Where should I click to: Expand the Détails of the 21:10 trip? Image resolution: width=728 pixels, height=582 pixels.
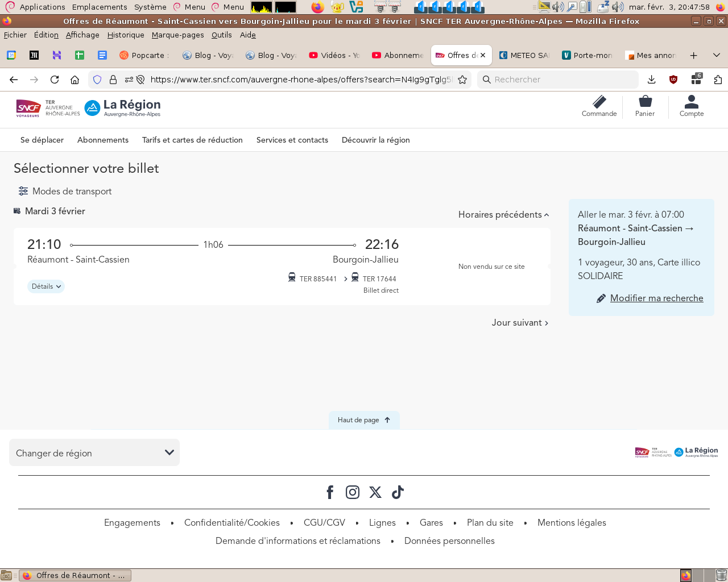coord(46,286)
